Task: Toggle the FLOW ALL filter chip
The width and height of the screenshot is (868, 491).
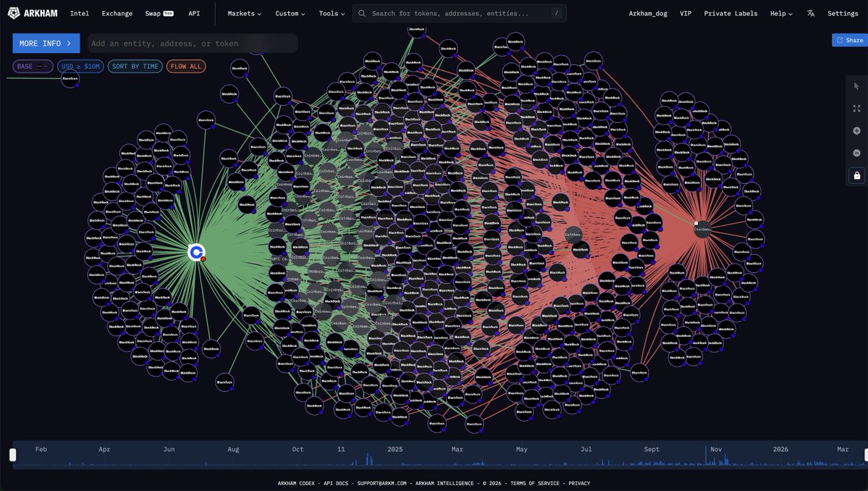Action: [x=186, y=67]
